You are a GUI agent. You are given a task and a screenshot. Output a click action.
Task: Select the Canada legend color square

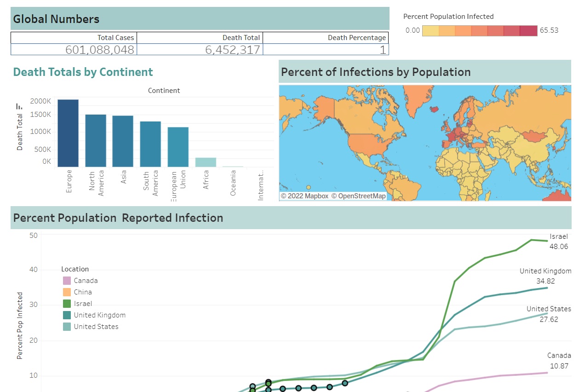point(67,281)
